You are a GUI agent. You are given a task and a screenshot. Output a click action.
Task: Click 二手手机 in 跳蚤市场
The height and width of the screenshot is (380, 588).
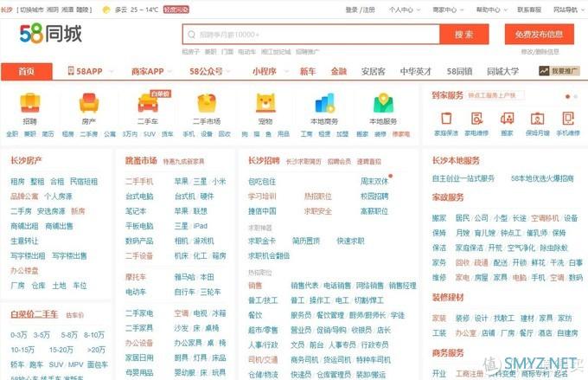(139, 182)
